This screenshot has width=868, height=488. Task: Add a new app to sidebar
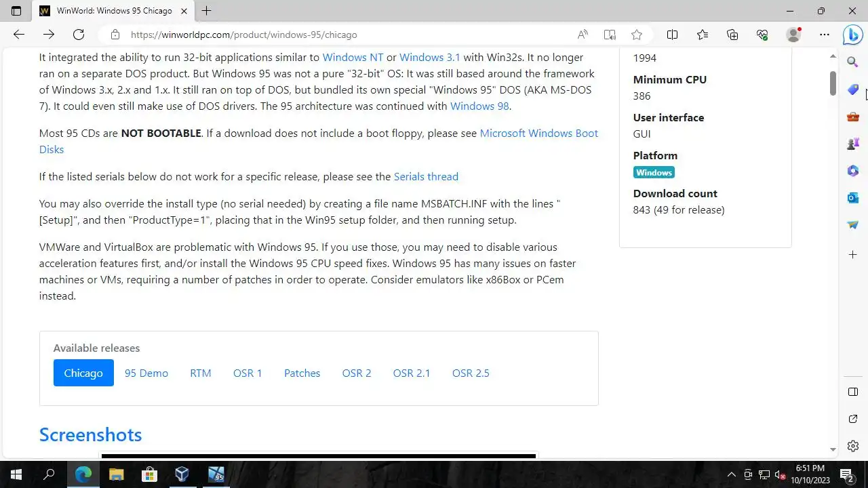pos(853,255)
